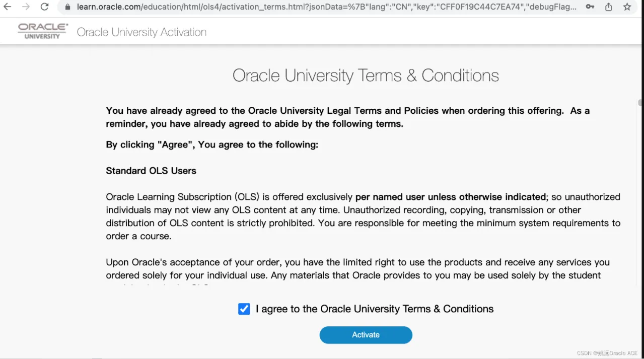Click the browser forward arrow
This screenshot has width=644, height=359.
click(x=26, y=7)
